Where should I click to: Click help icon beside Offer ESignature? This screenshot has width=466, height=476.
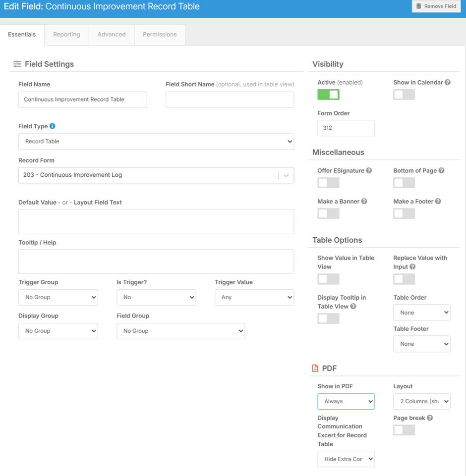pos(369,171)
